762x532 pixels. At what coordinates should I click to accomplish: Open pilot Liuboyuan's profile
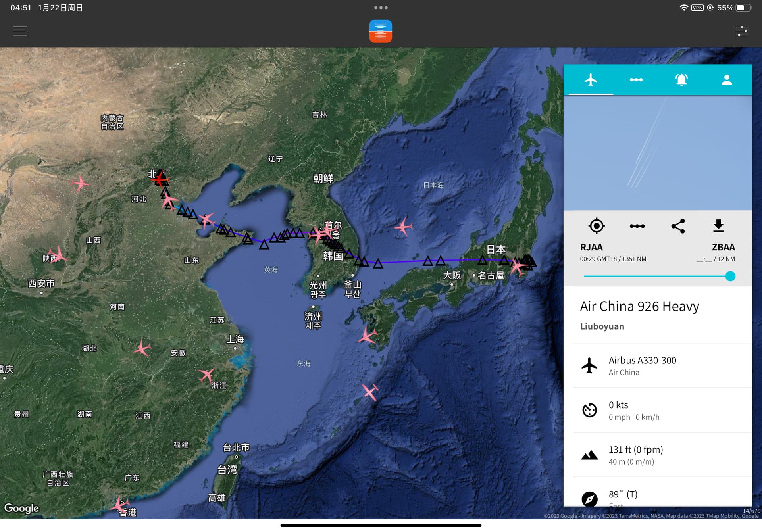pos(602,326)
